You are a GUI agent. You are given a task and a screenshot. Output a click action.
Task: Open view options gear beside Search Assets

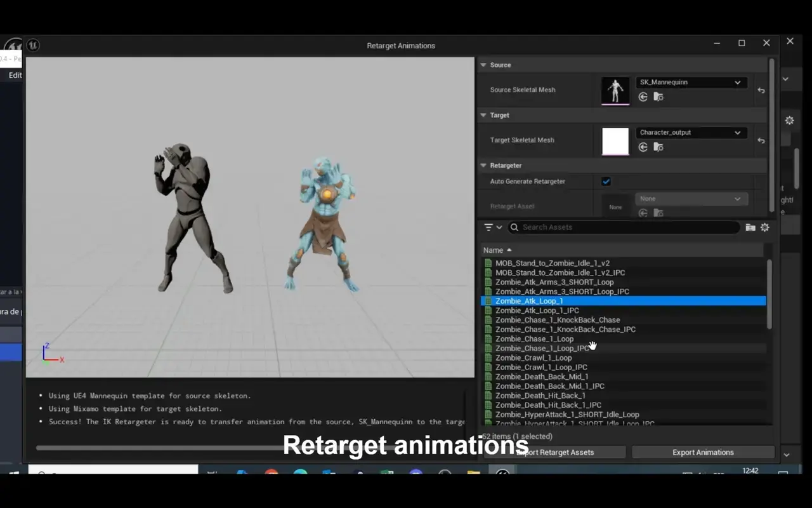pyautogui.click(x=765, y=227)
